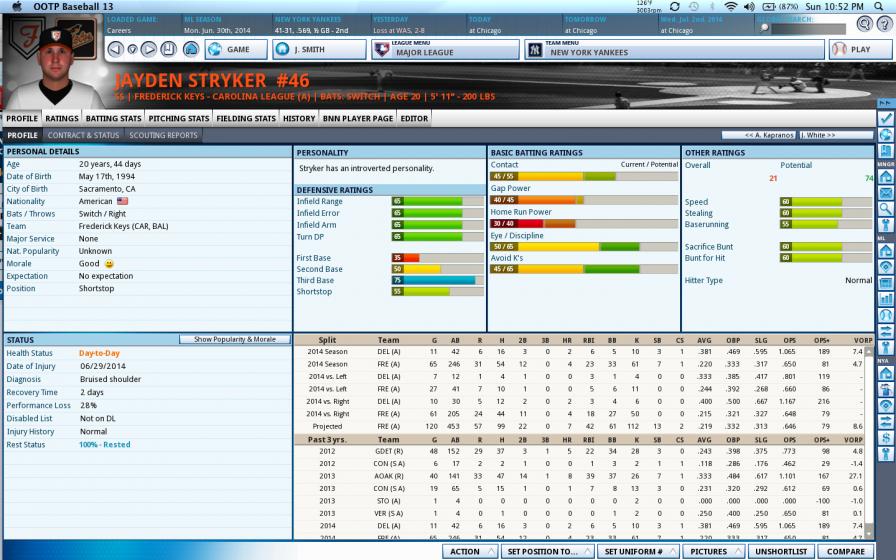The height and width of the screenshot is (560, 896).
Task: Click the magnifier icon in the top-right corner
Action: [865, 24]
